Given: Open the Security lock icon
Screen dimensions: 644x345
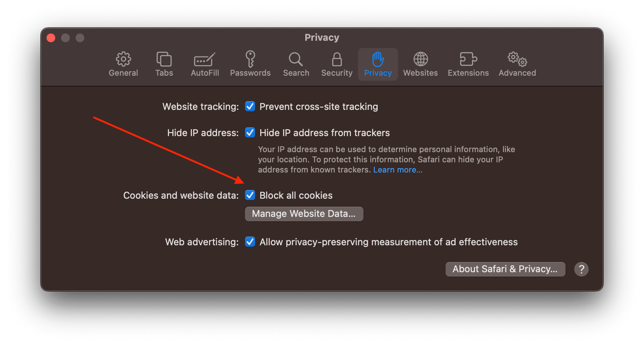Looking at the screenshot, I should 337,59.
